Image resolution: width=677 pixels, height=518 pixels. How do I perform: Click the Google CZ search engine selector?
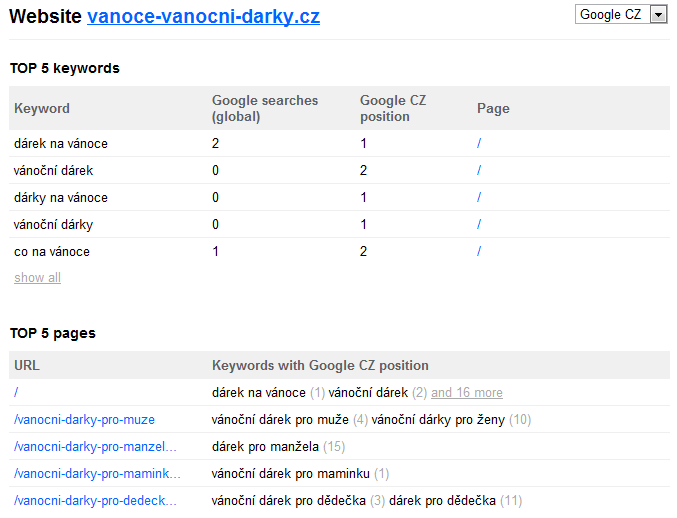pos(621,15)
